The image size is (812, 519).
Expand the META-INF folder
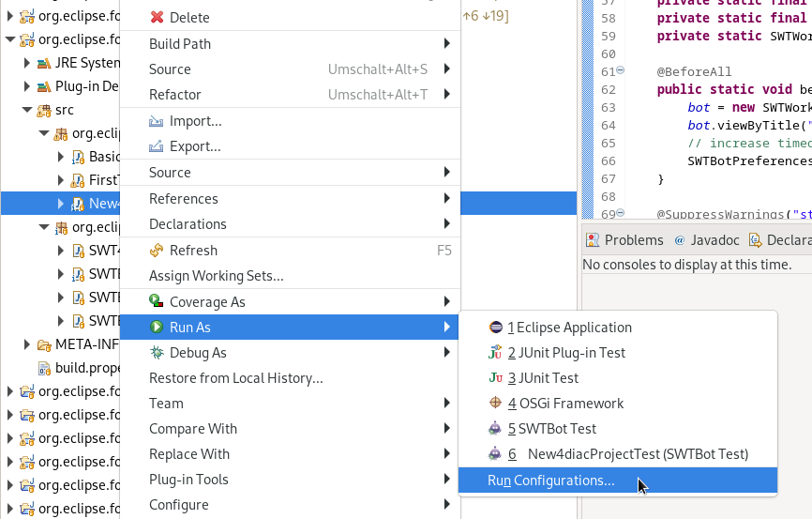(27, 344)
